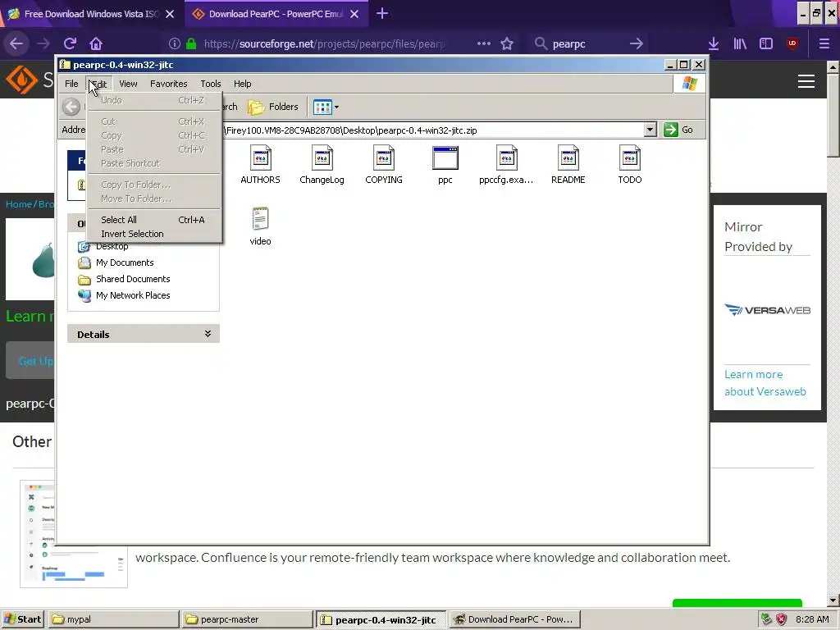The height and width of the screenshot is (630, 840).
Task: Click the Explorer Back arrow button
Action: tap(71, 107)
